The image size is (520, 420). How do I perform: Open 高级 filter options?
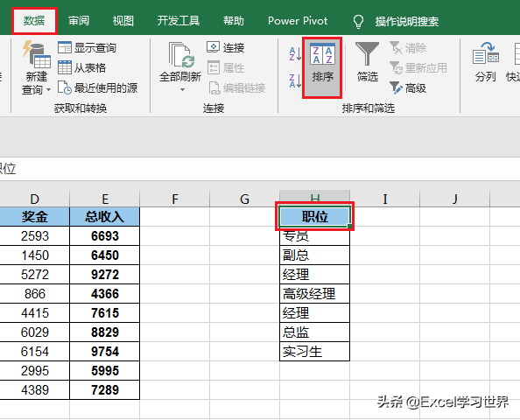click(x=408, y=87)
